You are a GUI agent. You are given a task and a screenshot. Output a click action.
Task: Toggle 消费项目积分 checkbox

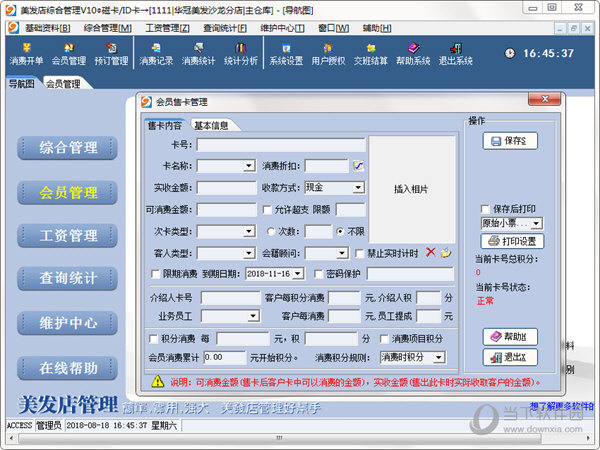[384, 339]
